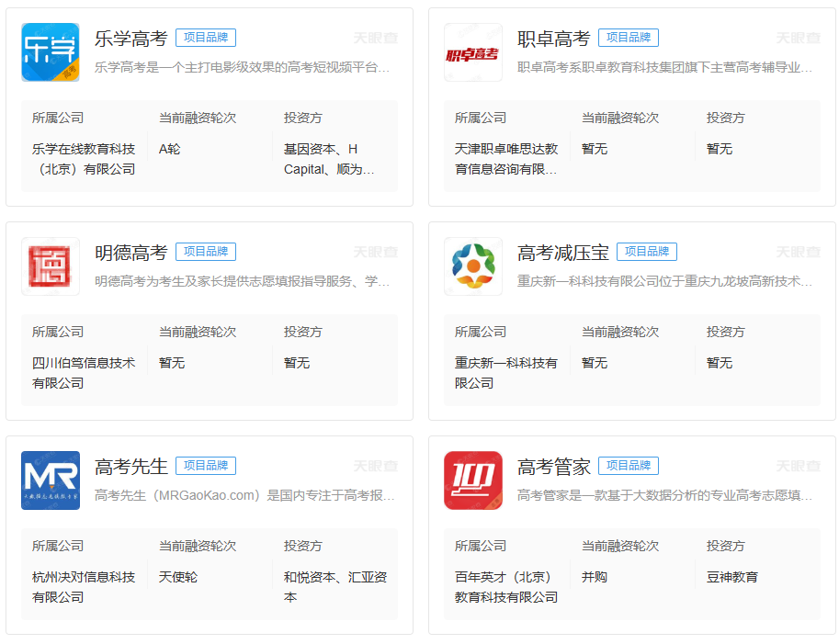This screenshot has height=644, width=839.
Task: Click 所属公司 header in 乐学高考 card
Action: pyautogui.click(x=58, y=118)
